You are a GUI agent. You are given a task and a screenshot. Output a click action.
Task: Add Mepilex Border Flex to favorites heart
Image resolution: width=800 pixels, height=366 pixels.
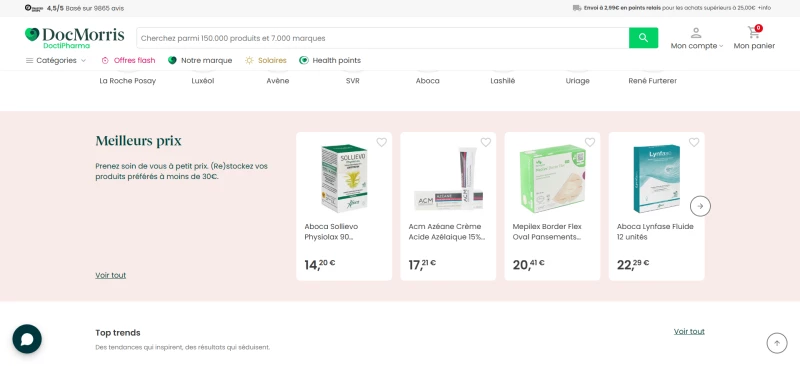590,142
